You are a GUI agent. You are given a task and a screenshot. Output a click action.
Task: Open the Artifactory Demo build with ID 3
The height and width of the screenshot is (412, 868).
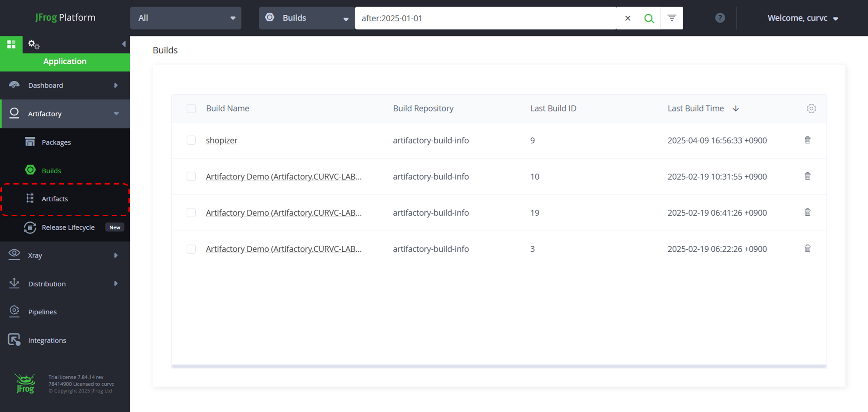283,249
